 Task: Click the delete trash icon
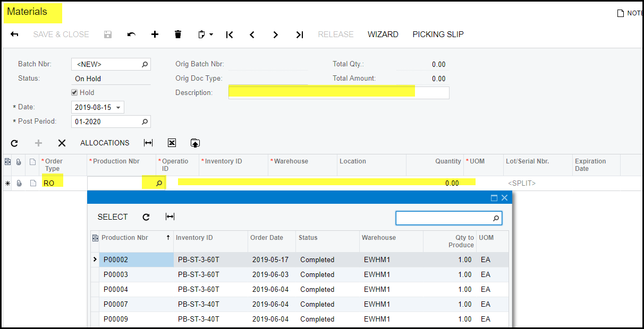point(178,34)
